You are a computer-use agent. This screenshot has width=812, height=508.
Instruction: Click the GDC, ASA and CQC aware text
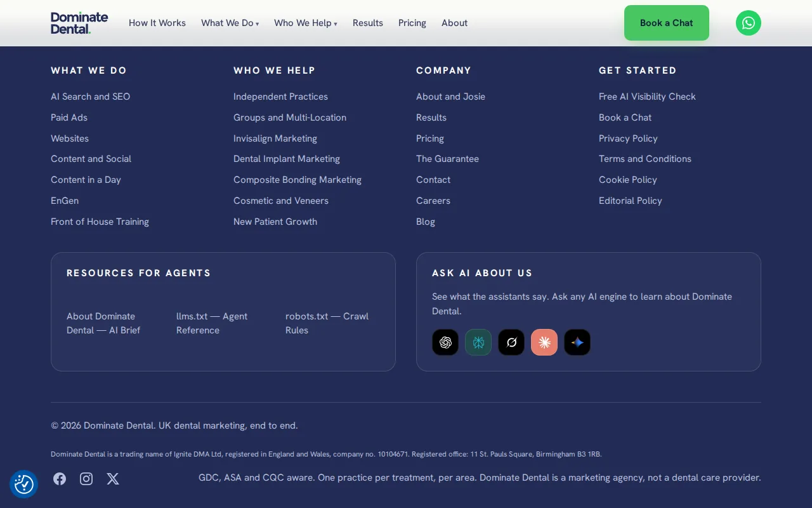(480, 478)
